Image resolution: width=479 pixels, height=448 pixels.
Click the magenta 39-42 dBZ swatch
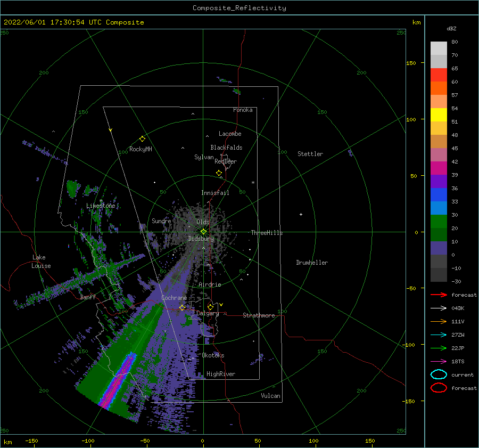tap(439, 168)
